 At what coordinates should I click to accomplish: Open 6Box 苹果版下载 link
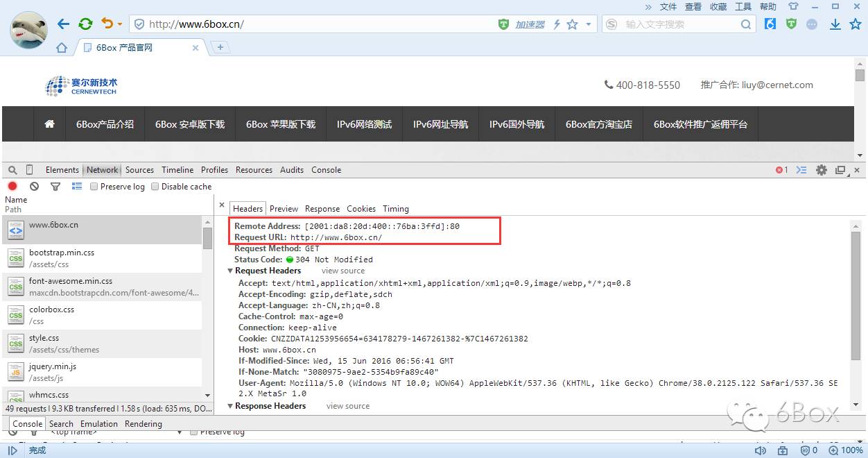281,124
